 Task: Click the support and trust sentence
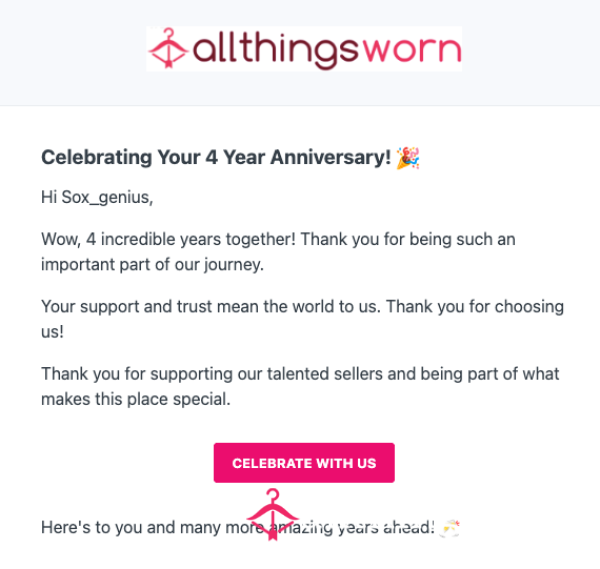(211, 307)
